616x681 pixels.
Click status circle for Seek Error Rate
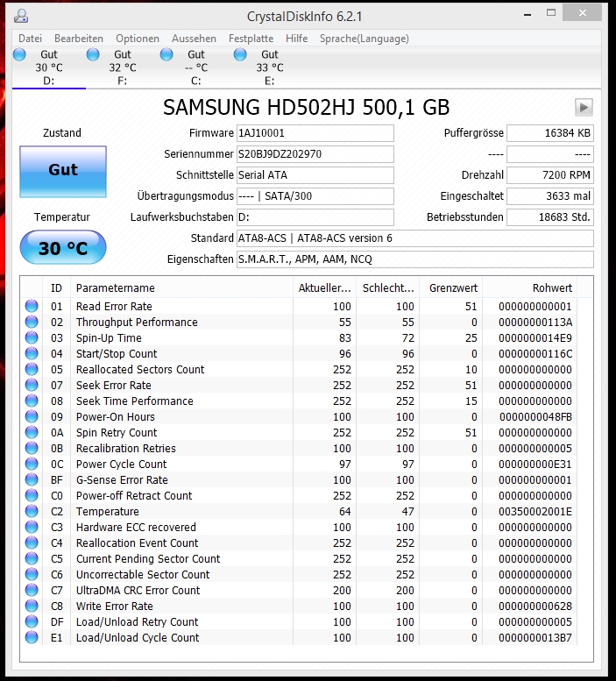pyautogui.click(x=32, y=385)
